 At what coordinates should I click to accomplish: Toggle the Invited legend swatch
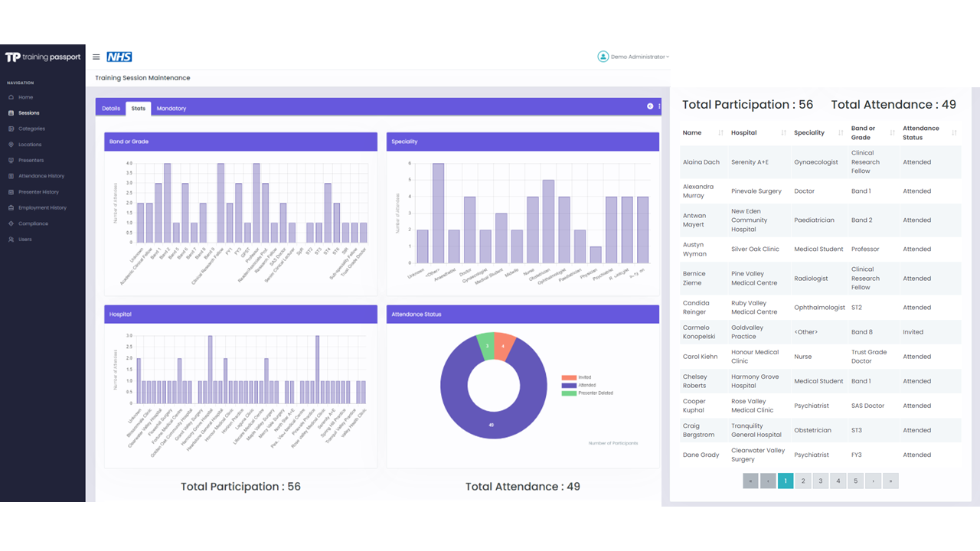pos(569,377)
